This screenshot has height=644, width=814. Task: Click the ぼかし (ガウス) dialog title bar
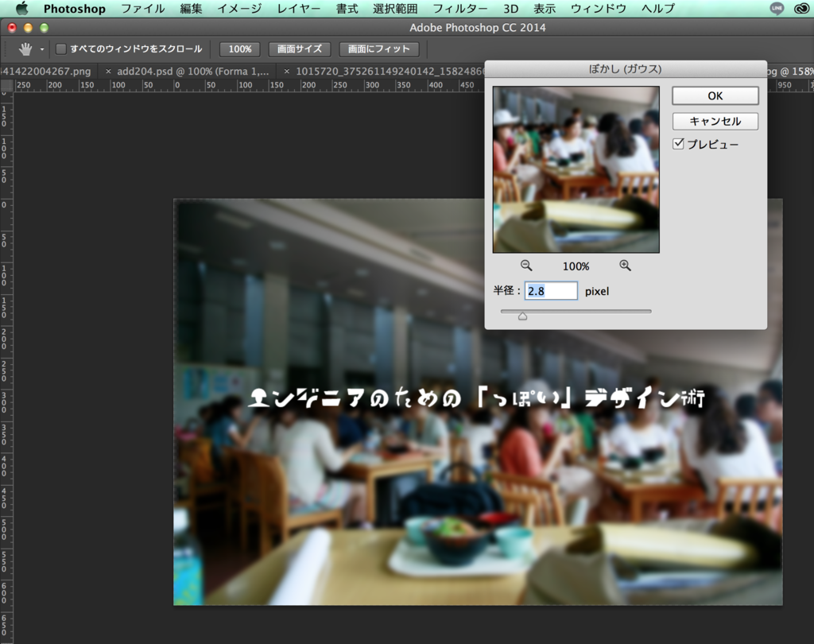[x=626, y=68]
